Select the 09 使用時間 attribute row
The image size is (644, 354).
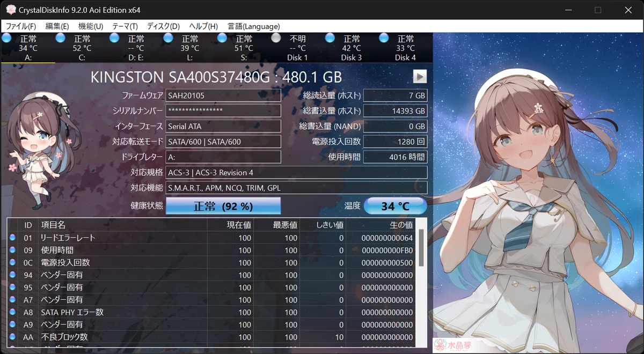click(x=211, y=250)
